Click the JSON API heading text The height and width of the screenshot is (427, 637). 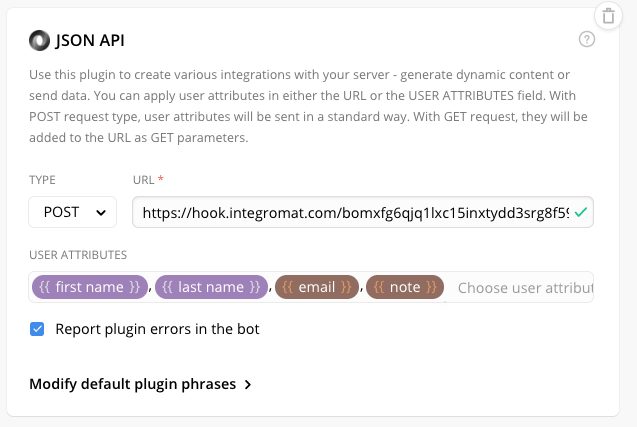(x=90, y=41)
